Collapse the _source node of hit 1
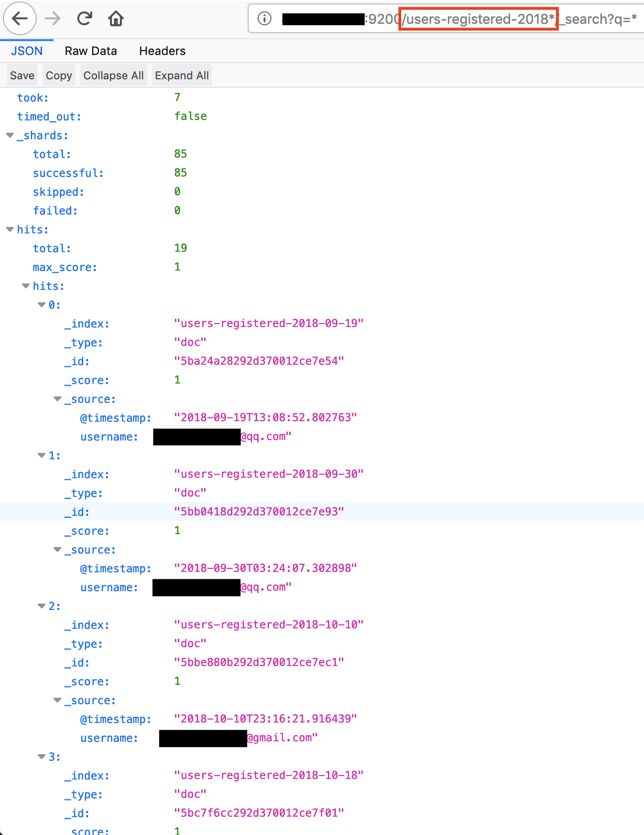 pyautogui.click(x=57, y=550)
